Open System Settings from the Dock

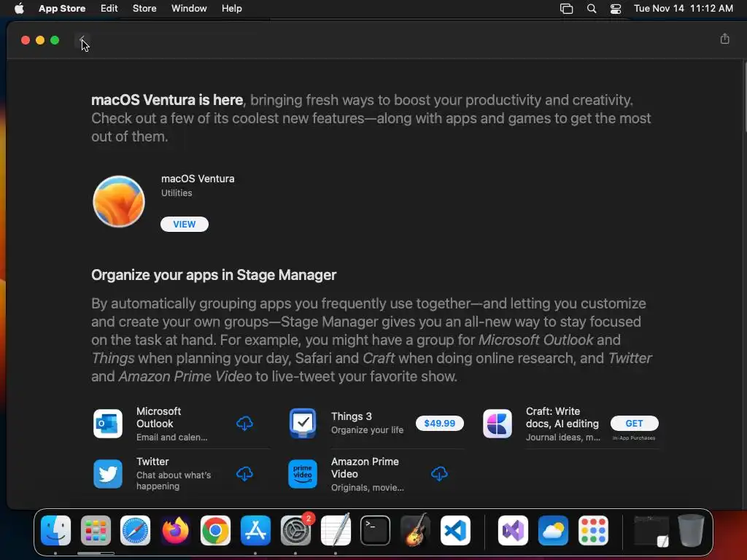(x=295, y=530)
